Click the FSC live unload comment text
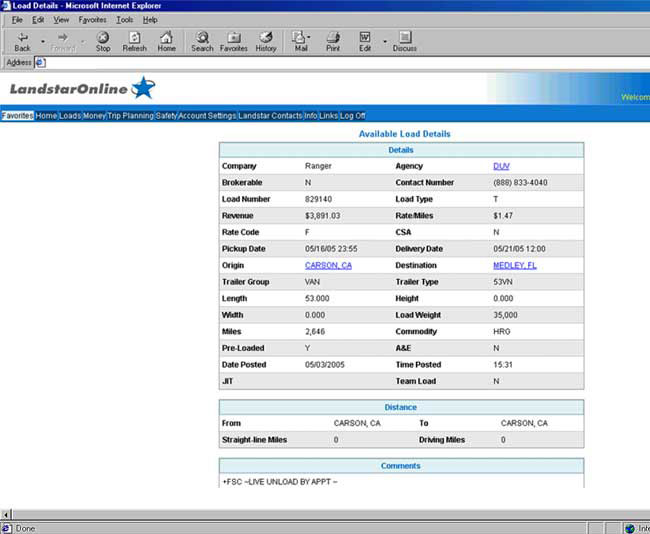Image resolution: width=650 pixels, height=534 pixels. click(280, 482)
